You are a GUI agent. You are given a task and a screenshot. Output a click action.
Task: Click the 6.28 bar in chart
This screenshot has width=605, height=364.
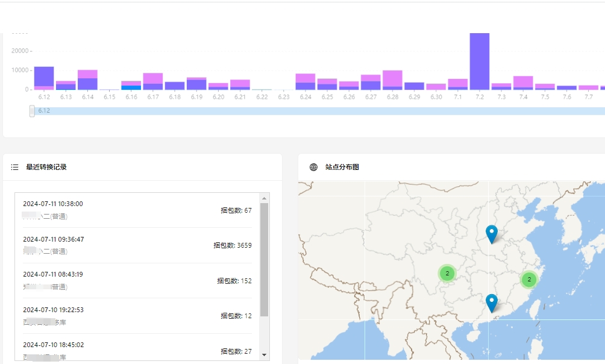pyautogui.click(x=392, y=80)
